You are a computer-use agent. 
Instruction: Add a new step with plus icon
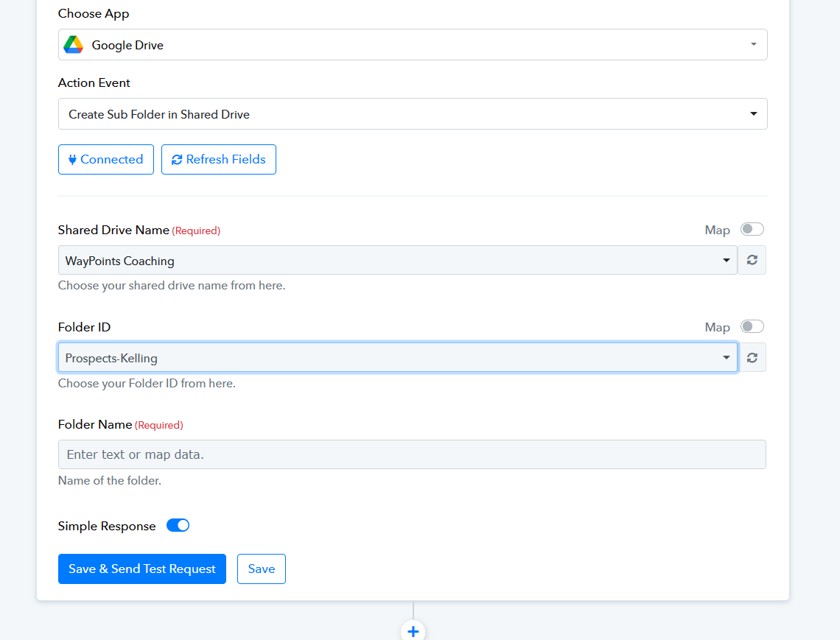(x=413, y=631)
